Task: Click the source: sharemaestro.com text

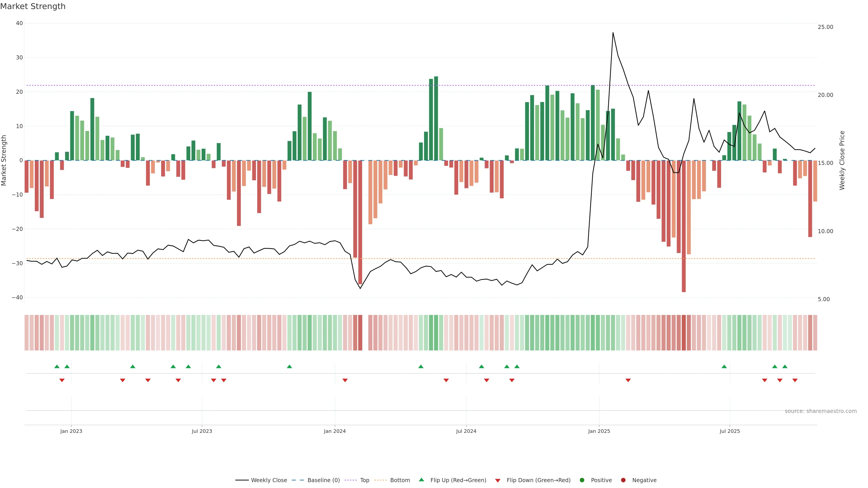Action: pos(821,411)
